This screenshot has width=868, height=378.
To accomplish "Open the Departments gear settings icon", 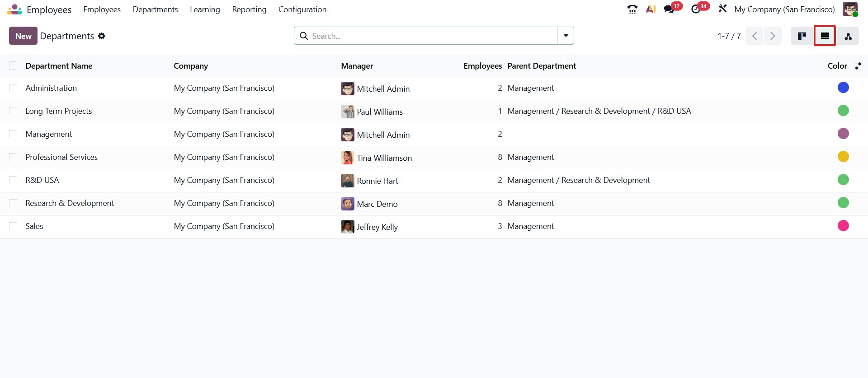I will click(x=102, y=36).
